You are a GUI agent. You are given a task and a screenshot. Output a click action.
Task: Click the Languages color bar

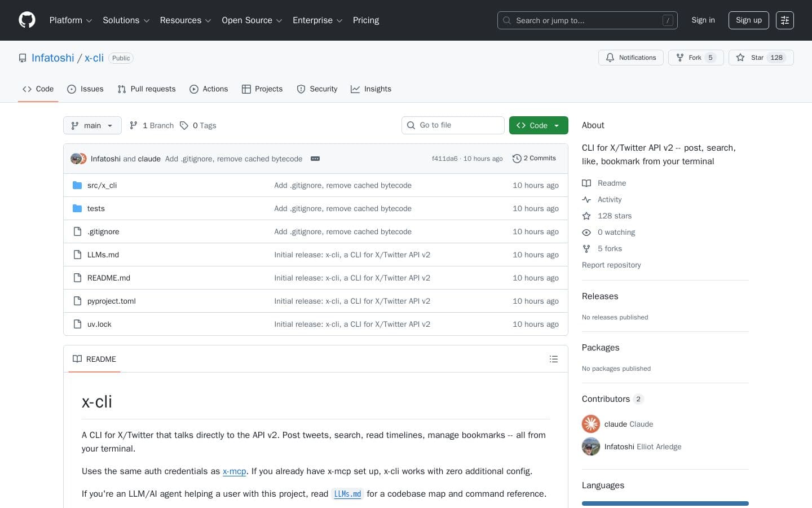[665, 503]
